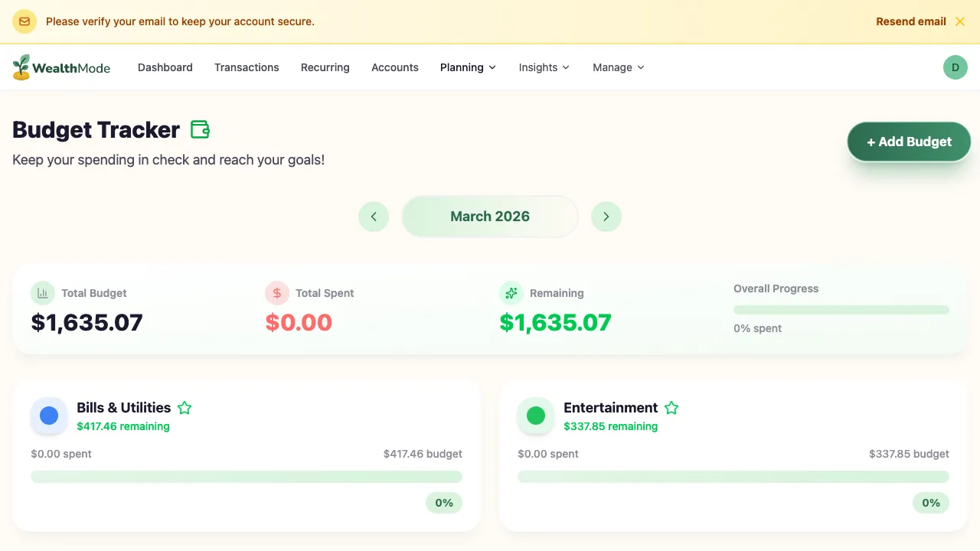Viewport: 980px width, 551px height.
Task: Toggle the Bills & Utilities favorite star
Action: (185, 408)
